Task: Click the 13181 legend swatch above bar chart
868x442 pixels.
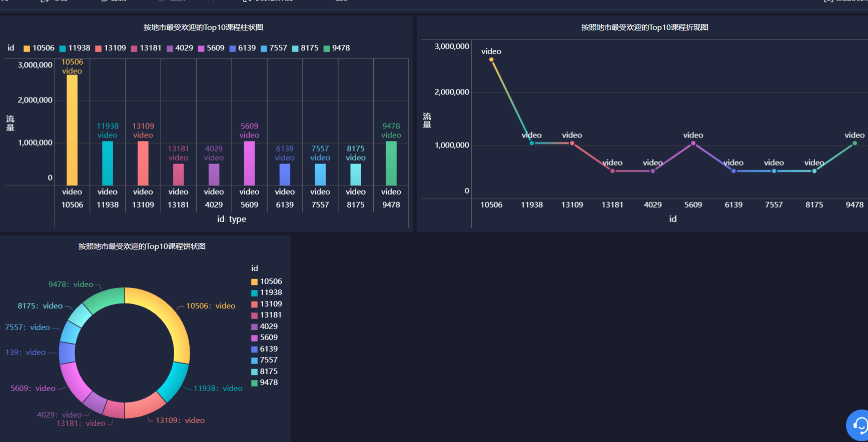Action: point(134,48)
